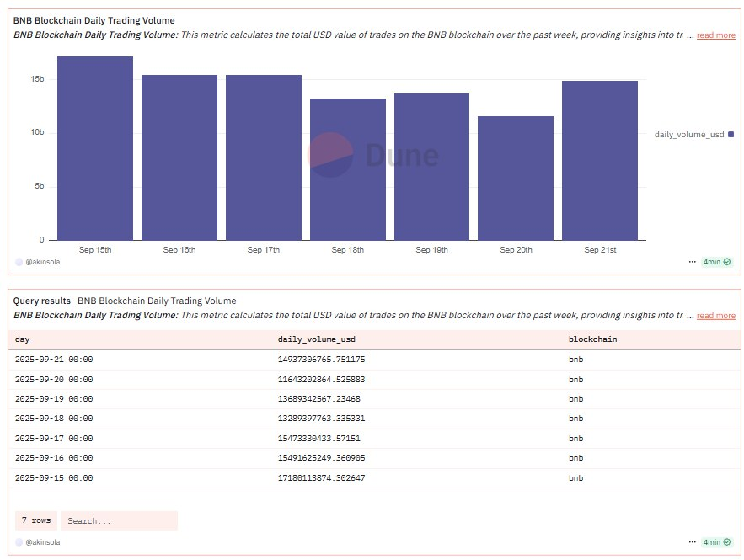Click the daily_volume_usd legend label
The width and height of the screenshot is (744, 560).
[689, 134]
